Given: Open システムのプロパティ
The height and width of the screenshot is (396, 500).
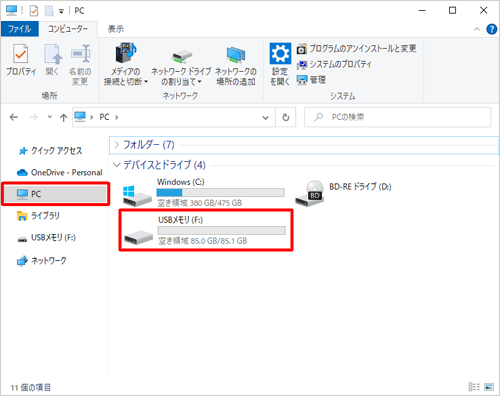Looking at the screenshot, I should [x=334, y=64].
